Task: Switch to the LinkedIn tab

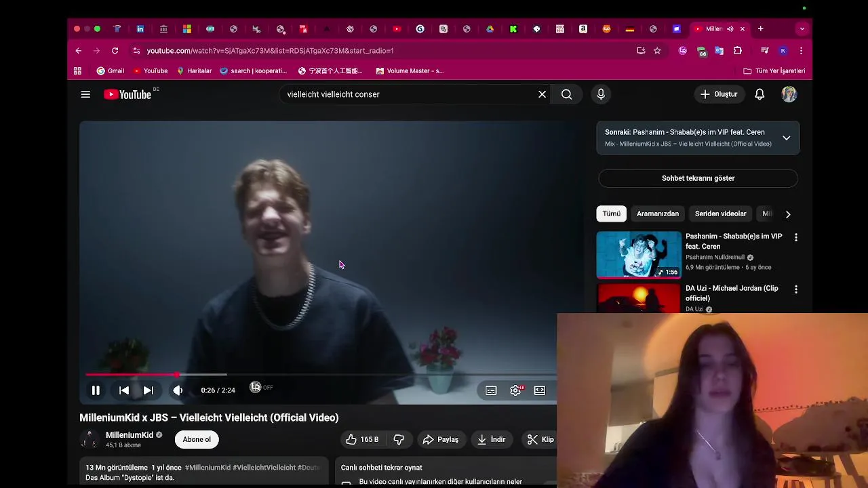Action: (140, 29)
